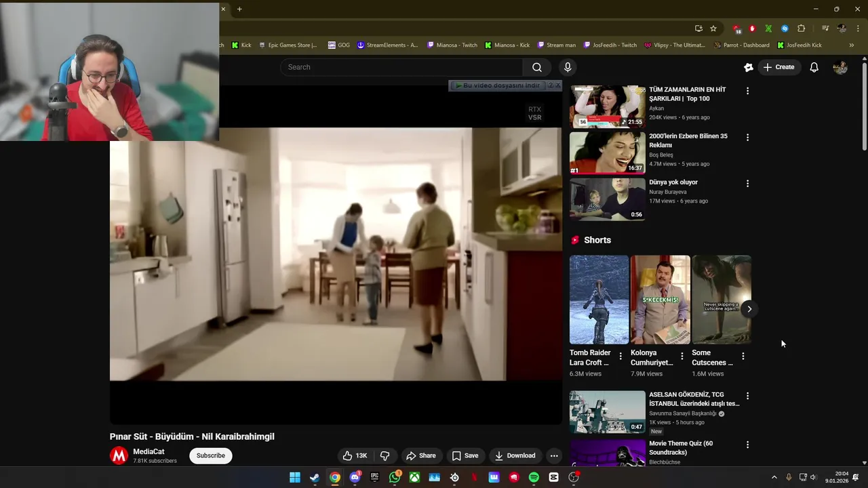The height and width of the screenshot is (488, 868).
Task: Open options menu for Dünya yok oluyor video
Action: click(x=747, y=183)
